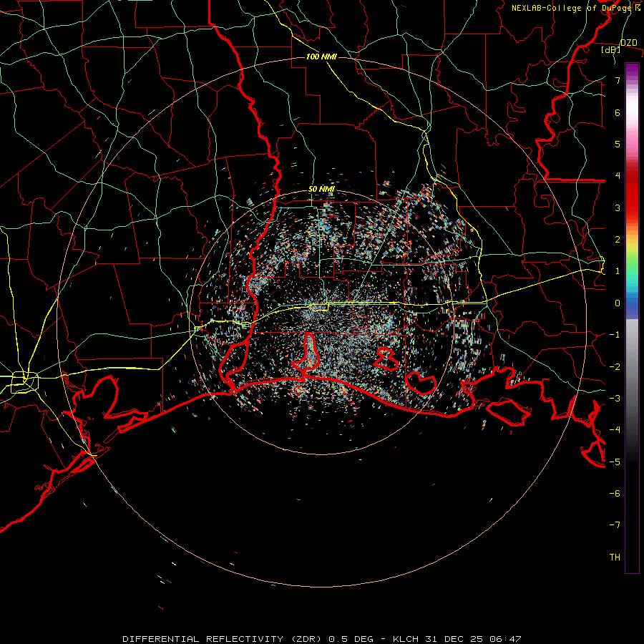Click the TH label on the color scale
Screen dimensions: 644x644
(x=615, y=557)
